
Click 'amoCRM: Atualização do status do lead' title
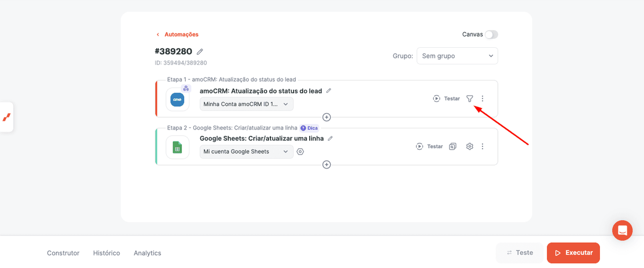(x=261, y=91)
